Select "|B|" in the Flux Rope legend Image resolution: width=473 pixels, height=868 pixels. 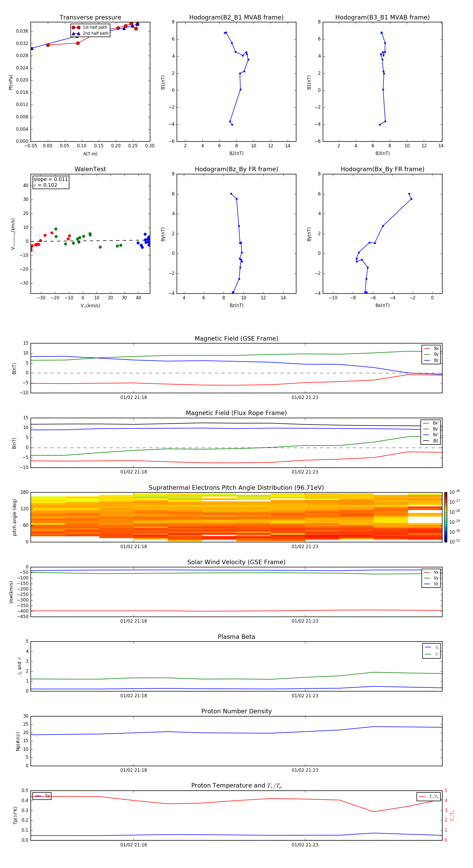pyautogui.click(x=431, y=441)
